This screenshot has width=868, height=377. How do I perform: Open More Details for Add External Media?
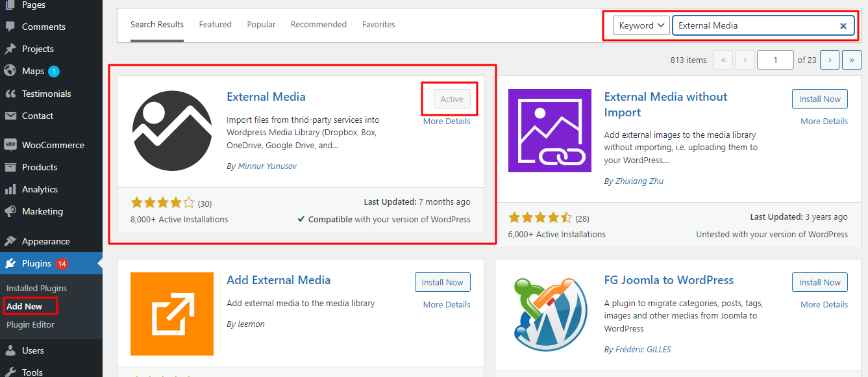coord(447,304)
